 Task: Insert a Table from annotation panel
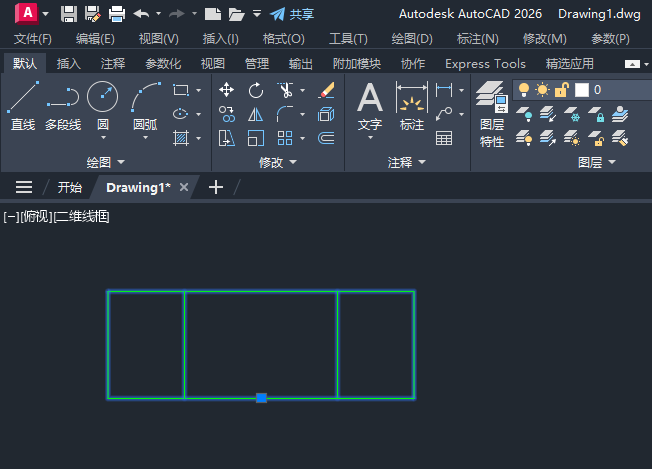click(x=444, y=138)
